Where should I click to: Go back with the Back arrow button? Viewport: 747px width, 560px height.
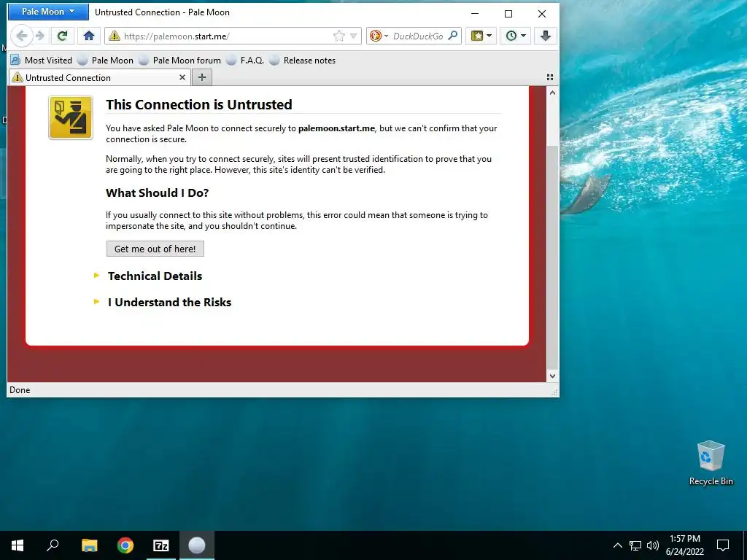[x=21, y=36]
